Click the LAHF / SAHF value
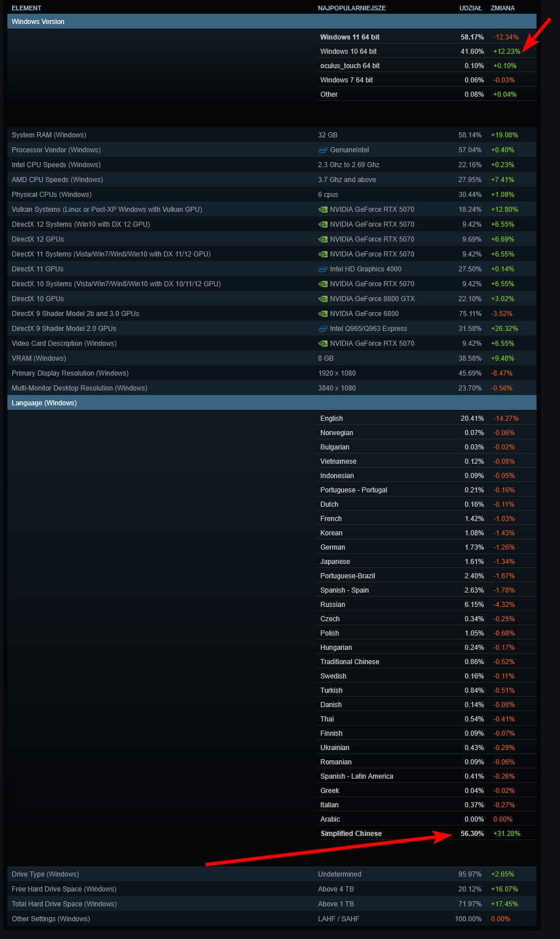Image resolution: width=560 pixels, height=939 pixels. (339, 919)
